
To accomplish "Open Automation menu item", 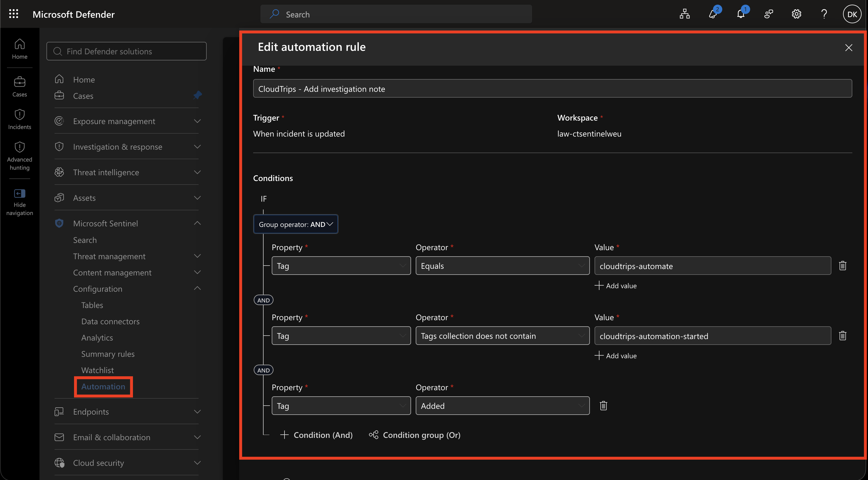I will (x=103, y=386).
